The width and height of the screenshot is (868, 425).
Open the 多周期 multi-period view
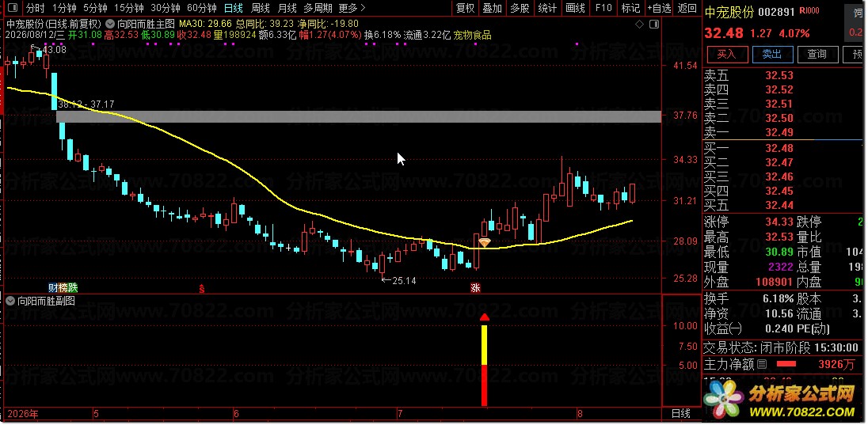[x=318, y=8]
